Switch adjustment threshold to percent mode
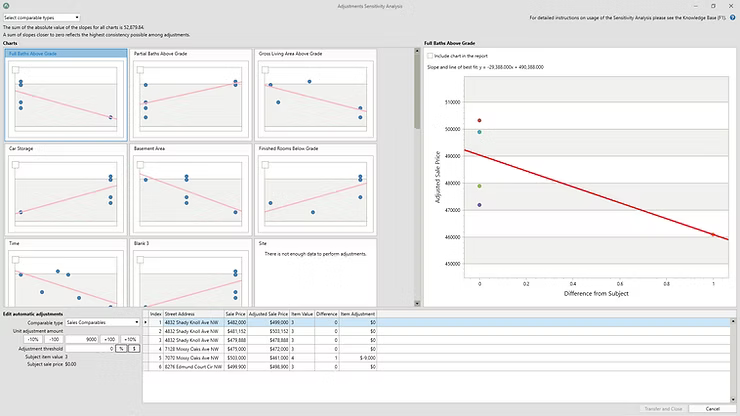The width and height of the screenshot is (740, 416). point(120,348)
